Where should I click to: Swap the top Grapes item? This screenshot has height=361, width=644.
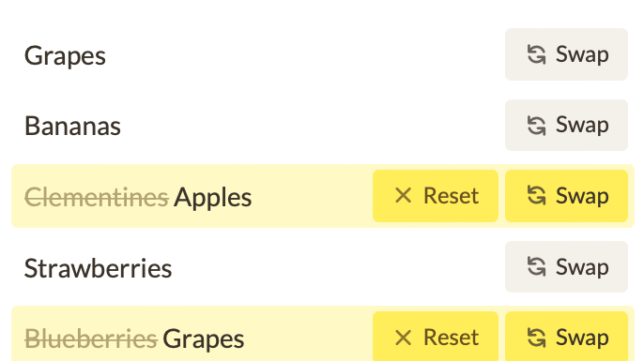click(566, 54)
